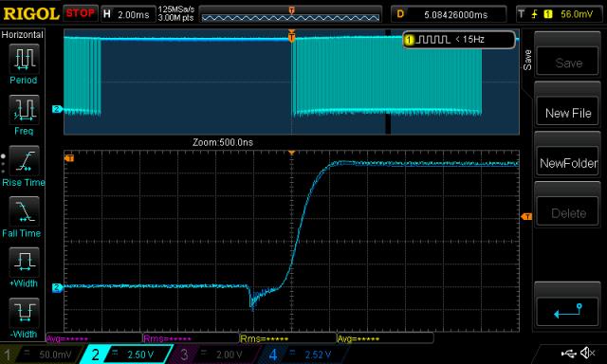This screenshot has height=364, width=607.
Task: Click the USB status icon
Action: tap(568, 353)
